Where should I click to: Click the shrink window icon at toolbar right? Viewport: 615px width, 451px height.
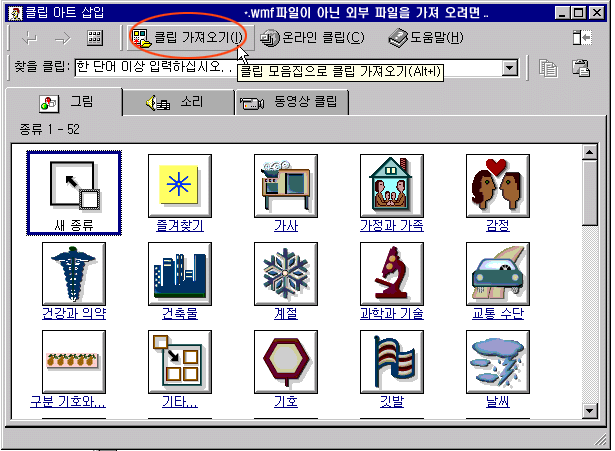point(582,38)
